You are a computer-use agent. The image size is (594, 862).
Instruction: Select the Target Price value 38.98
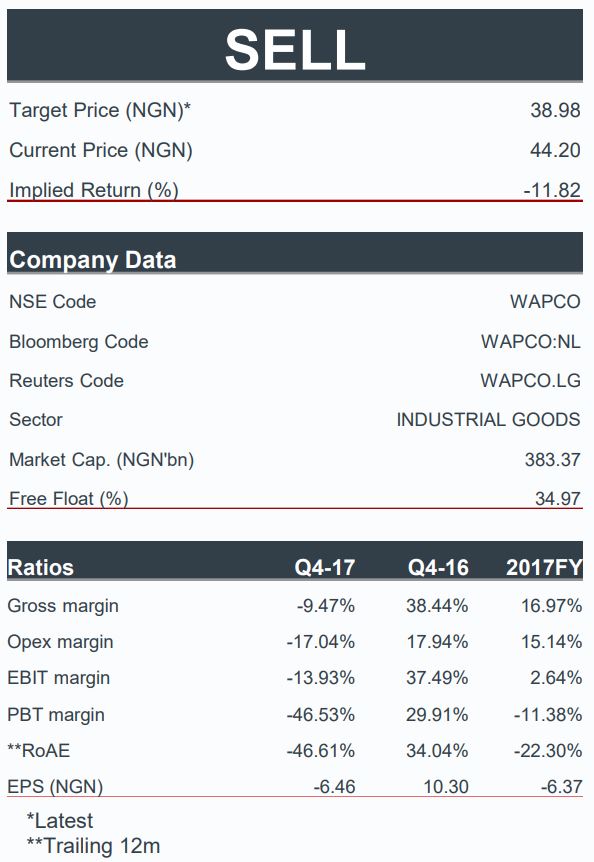(555, 110)
